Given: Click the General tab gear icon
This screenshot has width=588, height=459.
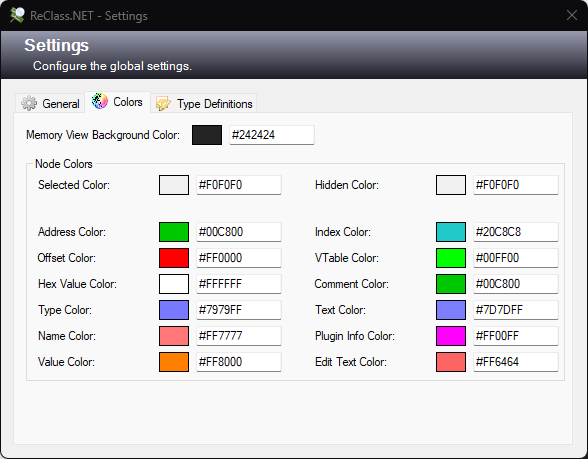Looking at the screenshot, I should (29, 103).
